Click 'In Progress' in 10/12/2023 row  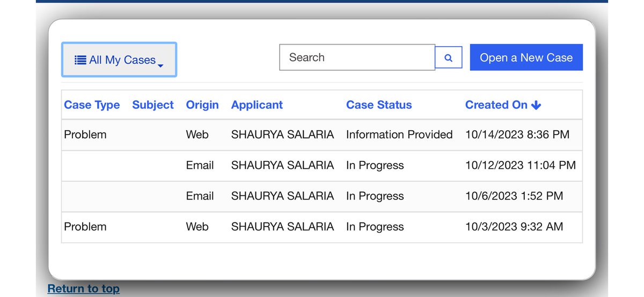375,165
